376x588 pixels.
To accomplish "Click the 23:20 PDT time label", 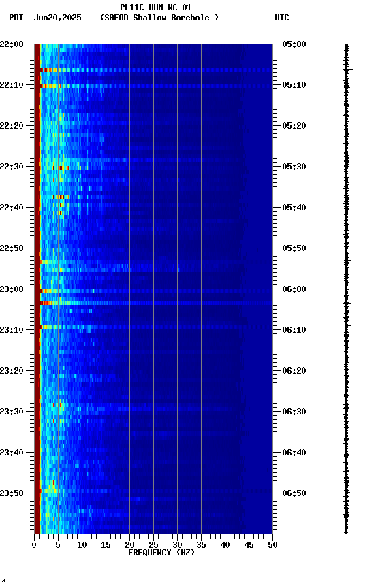I will tap(12, 371).
